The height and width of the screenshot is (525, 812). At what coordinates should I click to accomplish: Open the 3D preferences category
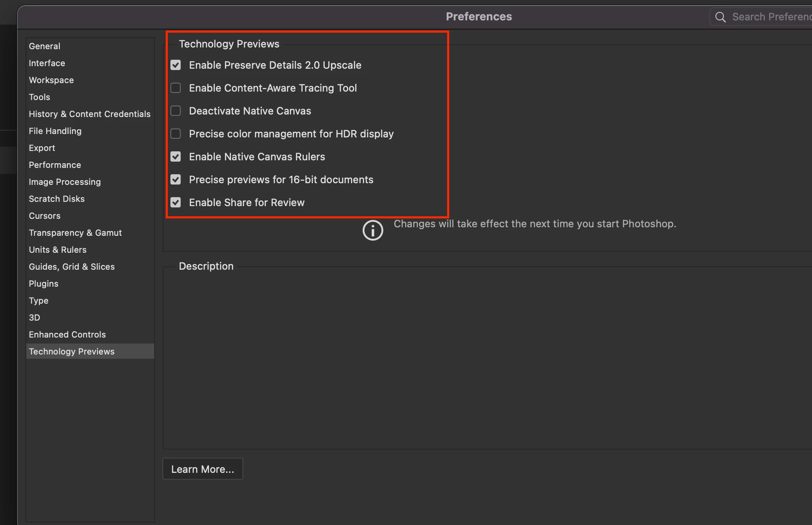(90, 317)
